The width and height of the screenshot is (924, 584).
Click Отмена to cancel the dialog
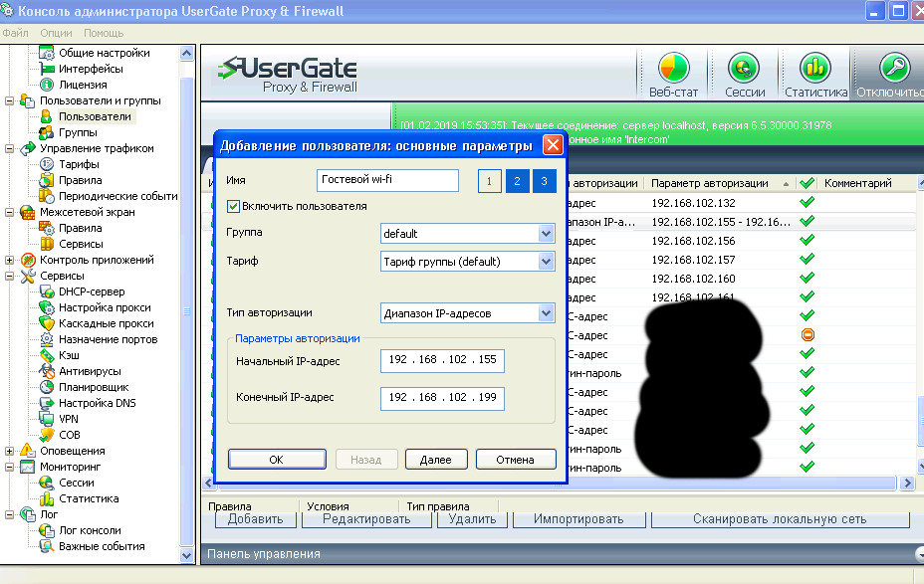(x=516, y=460)
